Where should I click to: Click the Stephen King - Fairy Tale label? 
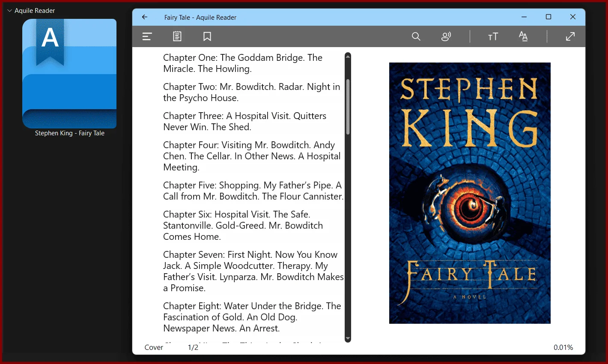pos(70,133)
